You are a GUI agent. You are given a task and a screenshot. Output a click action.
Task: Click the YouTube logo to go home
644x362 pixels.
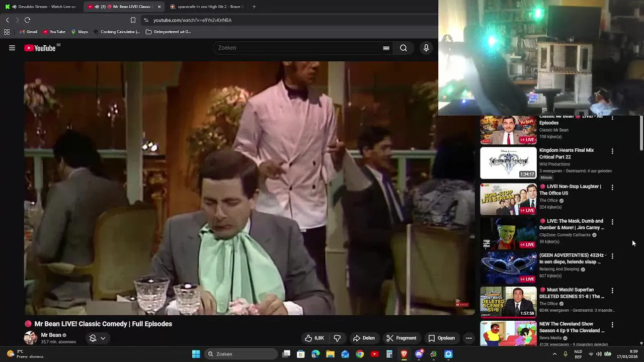point(40,48)
